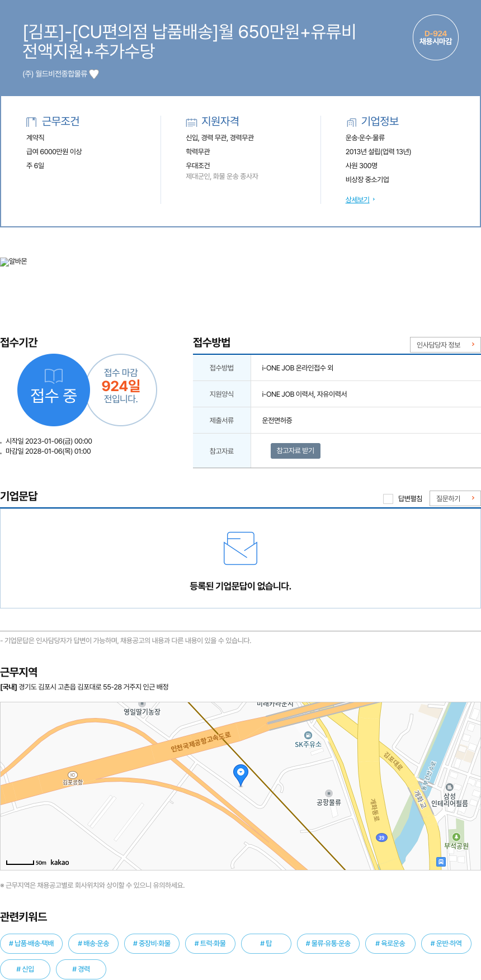Viewport: 481px width, 980px height.
Task: Click the i-ONE JOB 온라인접수 외 cell
Action: [x=366, y=368]
